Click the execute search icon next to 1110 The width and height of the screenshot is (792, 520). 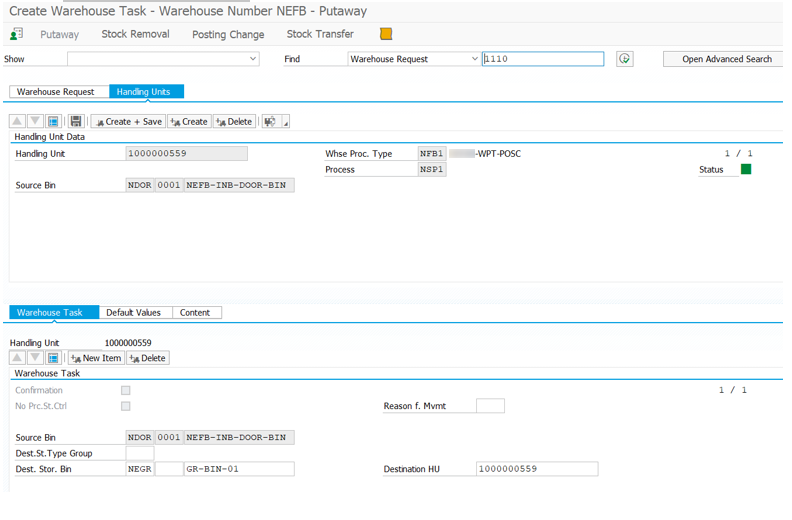click(x=625, y=59)
